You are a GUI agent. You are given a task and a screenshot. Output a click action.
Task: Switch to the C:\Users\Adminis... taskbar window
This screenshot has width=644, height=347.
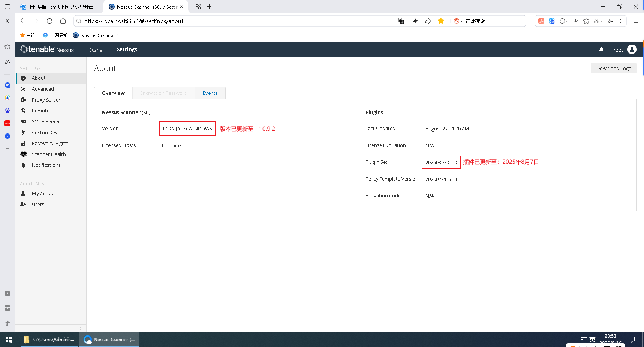tap(49, 340)
